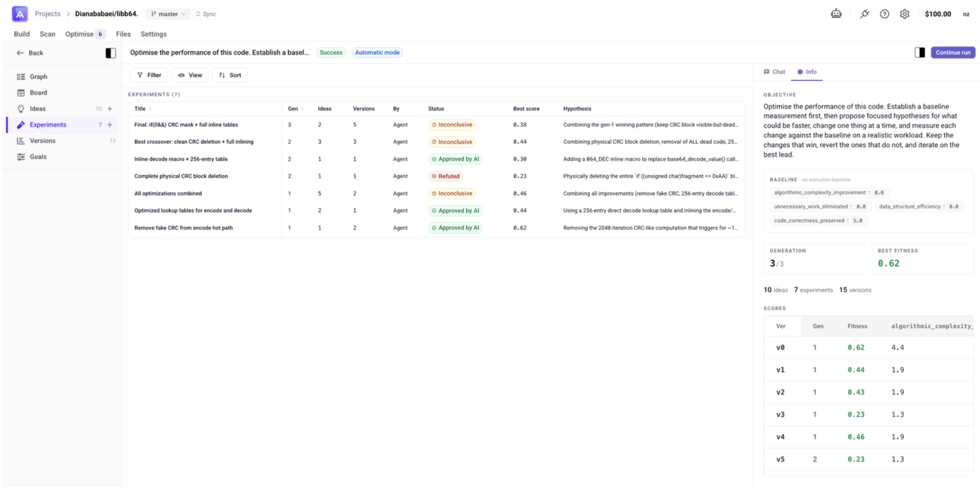Click the Refuted status badge
Viewport: 980px width, 487px height.
tap(445, 176)
